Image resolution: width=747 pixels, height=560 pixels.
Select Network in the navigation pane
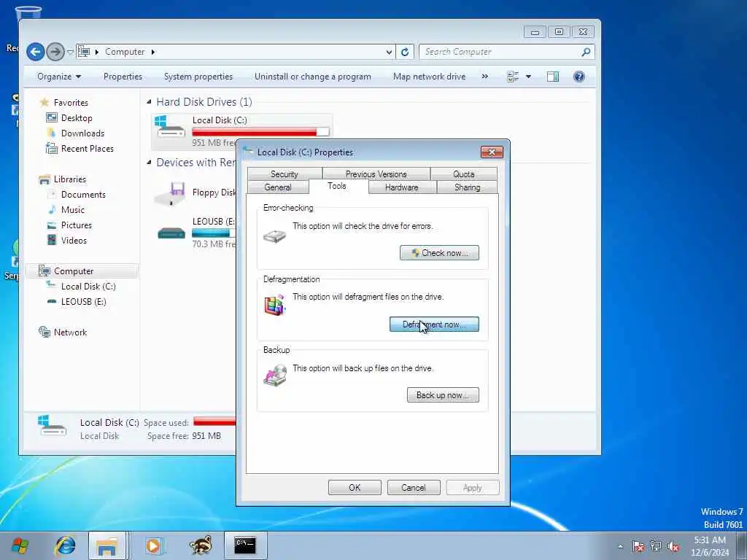(70, 332)
